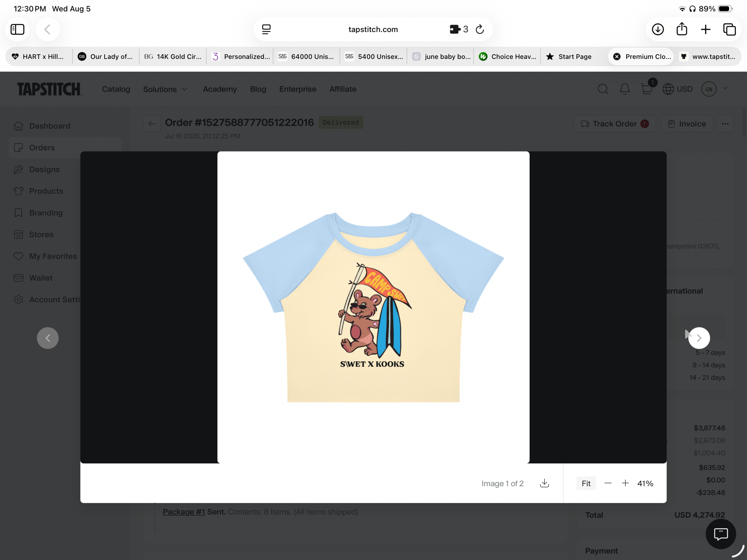Show the next image in viewer
This screenshot has width=747, height=560.
click(699, 338)
